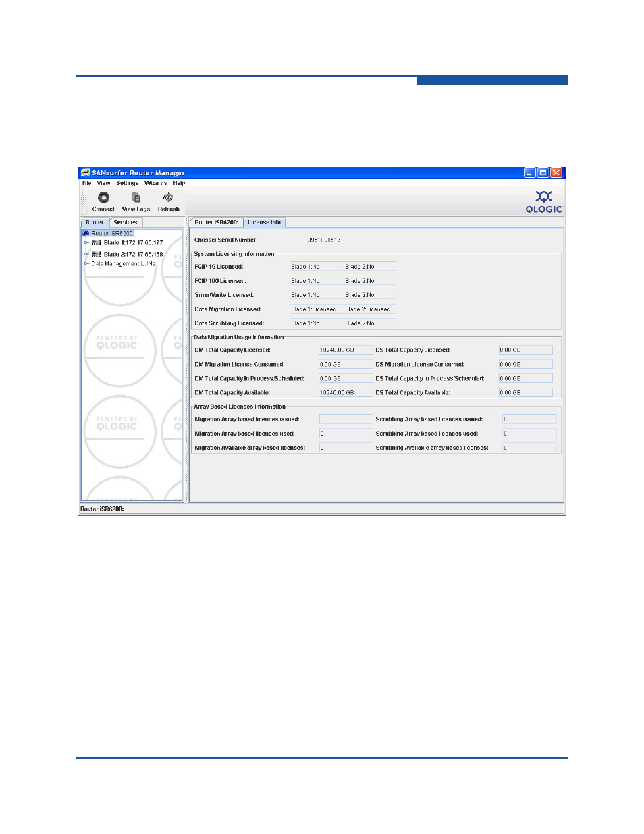Image resolution: width=644 pixels, height=834 pixels.
Task: Click the Migration Array based licences issued field
Action: click(346, 419)
